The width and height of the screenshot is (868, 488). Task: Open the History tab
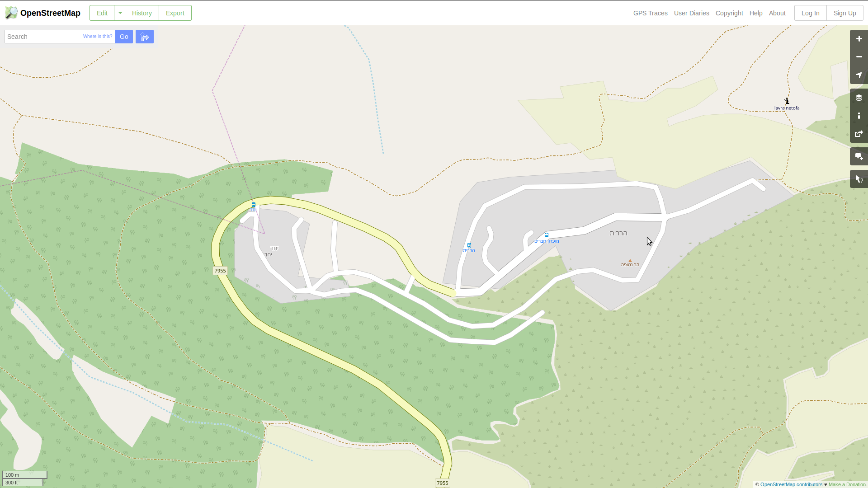pos(142,13)
